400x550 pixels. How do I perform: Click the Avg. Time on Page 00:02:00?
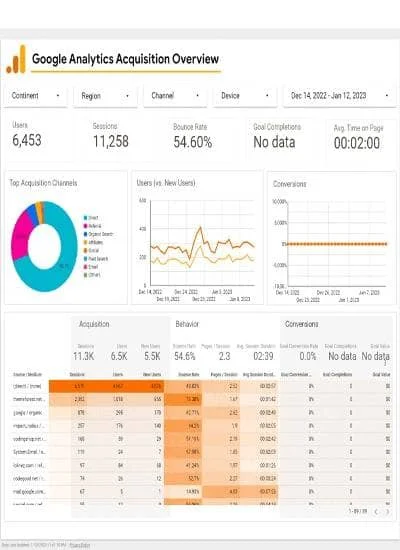[357, 143]
